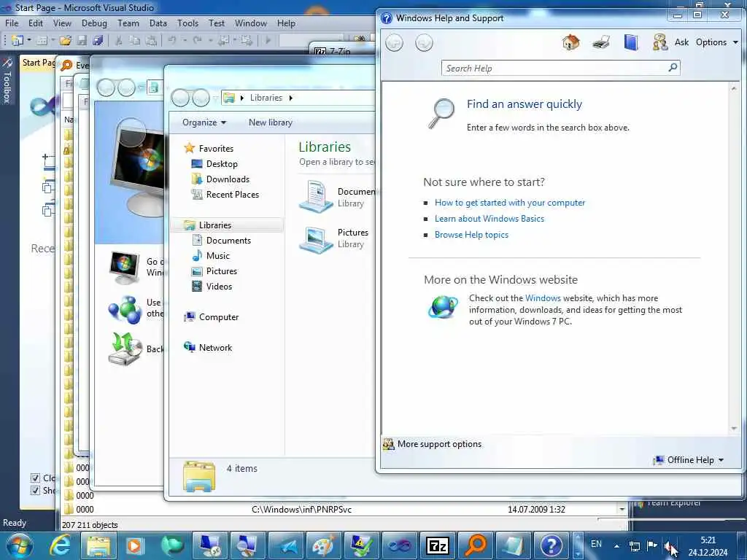Click Save icon in Visual Studio toolbar
Screen dimensions: 747x560
pyautogui.click(x=82, y=41)
